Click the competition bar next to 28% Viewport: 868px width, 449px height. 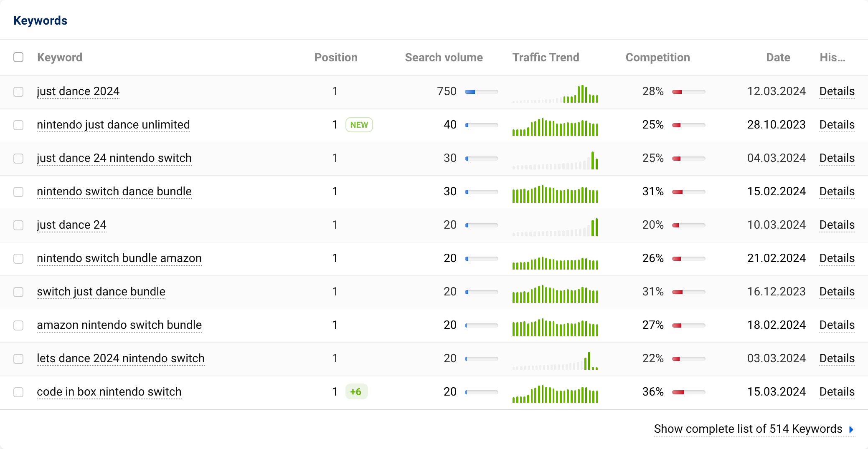689,92
